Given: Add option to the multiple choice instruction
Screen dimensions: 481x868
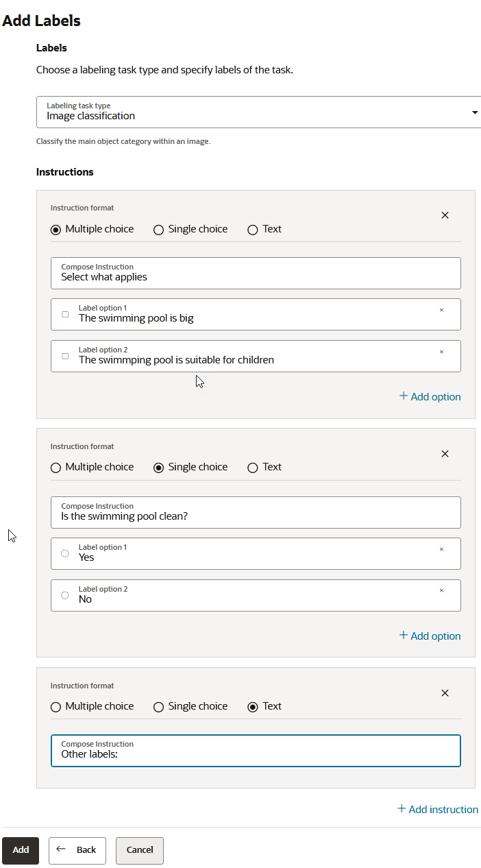Looking at the screenshot, I should click(430, 396).
